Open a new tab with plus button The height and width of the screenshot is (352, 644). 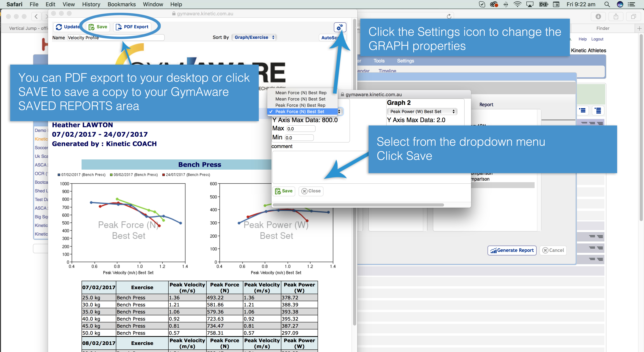tap(639, 28)
